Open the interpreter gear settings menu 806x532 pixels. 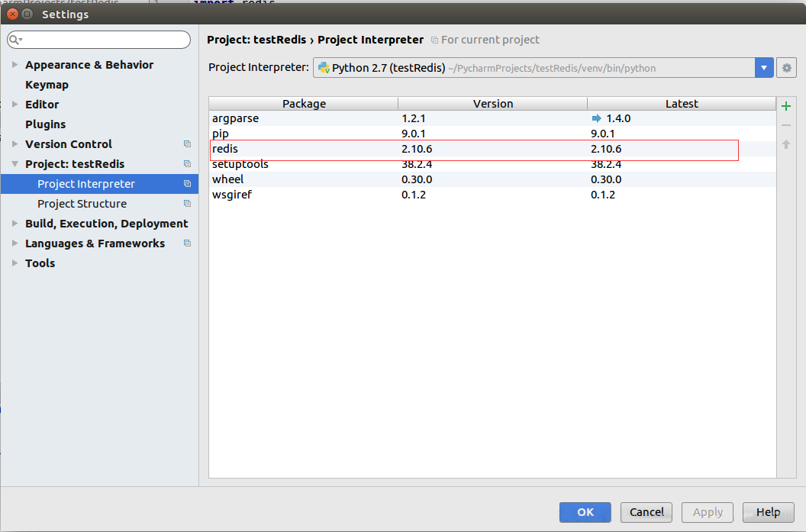pos(786,68)
